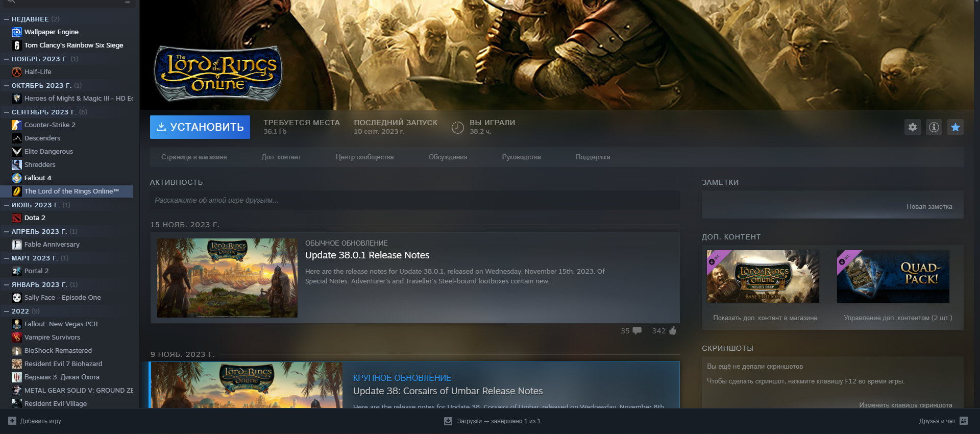Click BioShock Remastered game icon
The height and width of the screenshot is (434, 980).
[17, 351]
